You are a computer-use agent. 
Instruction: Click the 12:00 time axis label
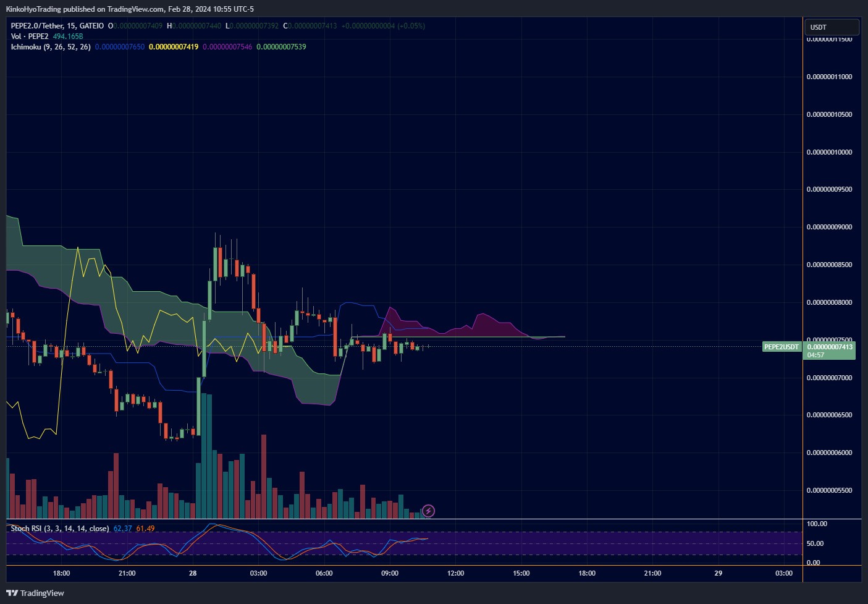click(456, 573)
